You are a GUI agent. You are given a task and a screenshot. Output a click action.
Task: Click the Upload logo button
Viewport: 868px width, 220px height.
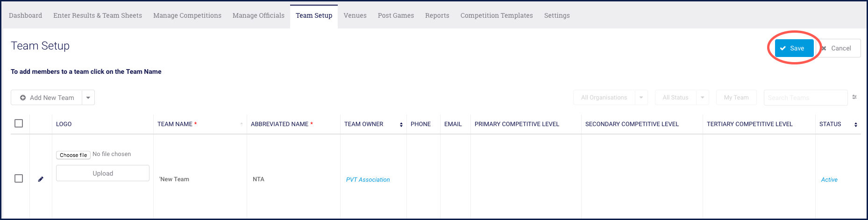click(x=103, y=173)
